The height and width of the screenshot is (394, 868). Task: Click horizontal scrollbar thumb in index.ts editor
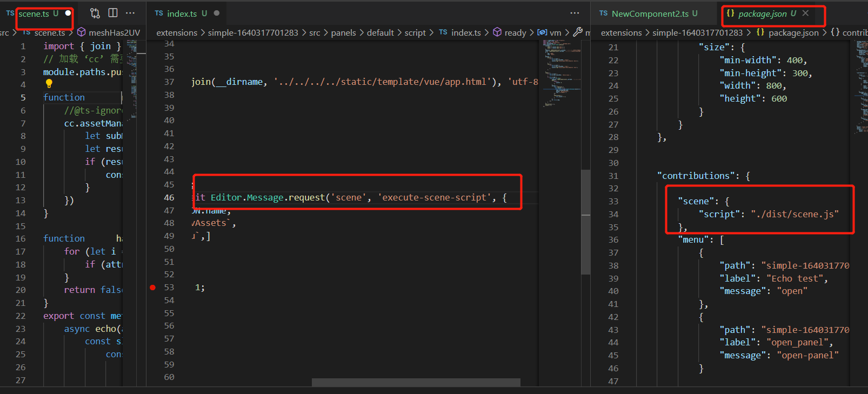pos(416,382)
